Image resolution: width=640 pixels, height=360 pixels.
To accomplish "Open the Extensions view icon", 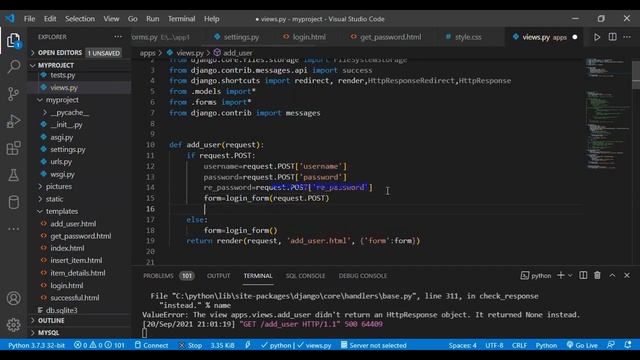I will point(13,148).
